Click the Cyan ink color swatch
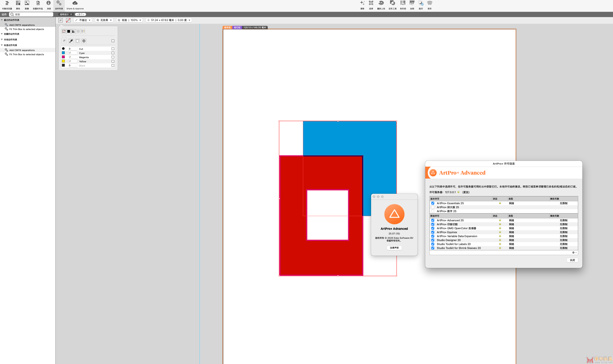 63,53
